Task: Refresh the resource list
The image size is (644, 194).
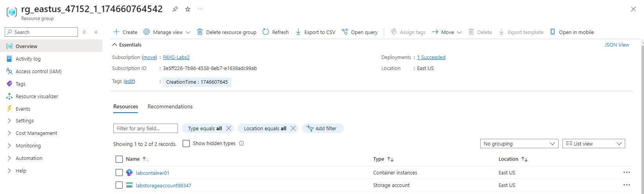Action: click(x=276, y=32)
